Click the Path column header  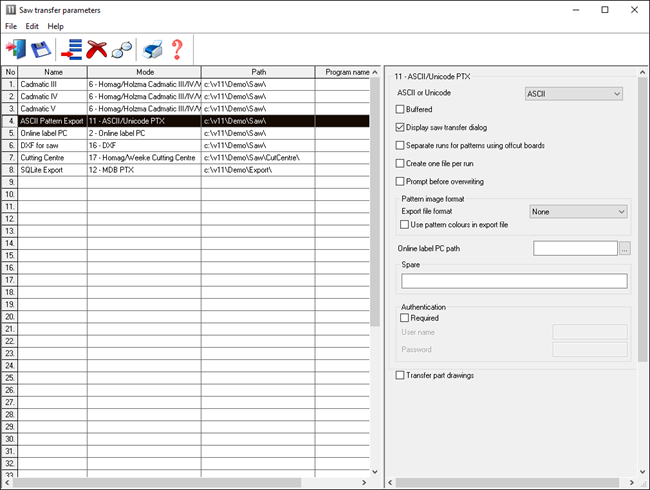tap(258, 72)
